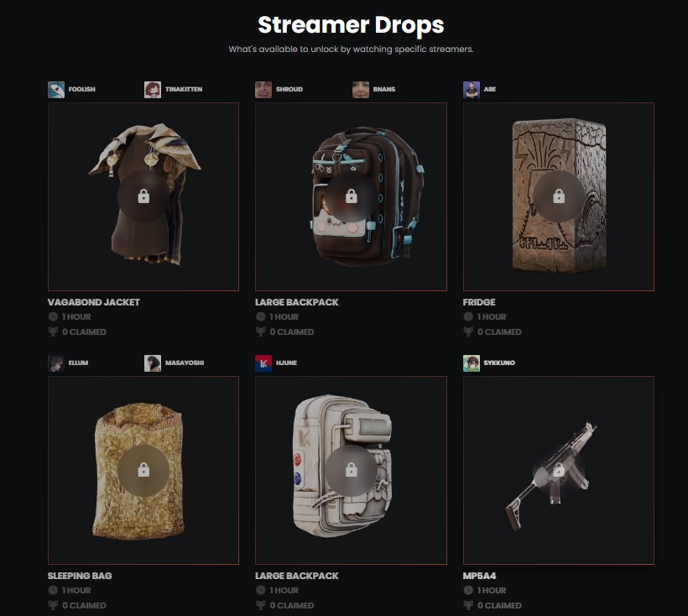Viewport: 688px width, 616px height.
Task: Click hJune's avatar icon
Action: point(263,363)
